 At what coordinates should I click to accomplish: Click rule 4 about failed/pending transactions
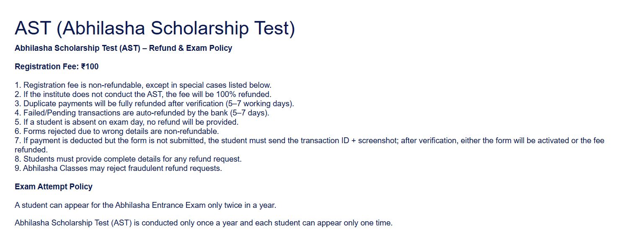pyautogui.click(x=142, y=113)
